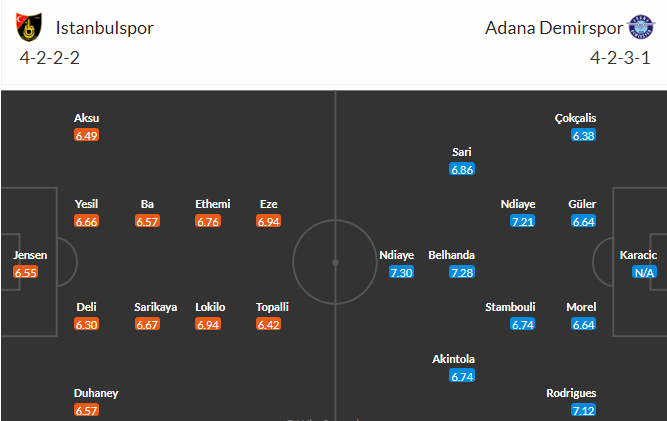Click Belhanda's 7.28 rating badge
This screenshot has height=421, width=667.
pyautogui.click(x=462, y=273)
